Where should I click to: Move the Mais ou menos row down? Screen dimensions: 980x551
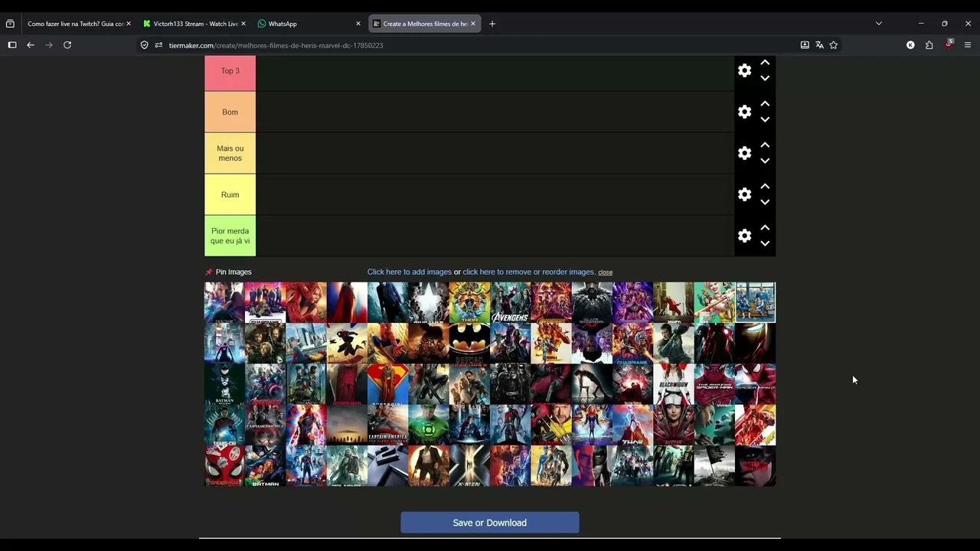coord(765,161)
